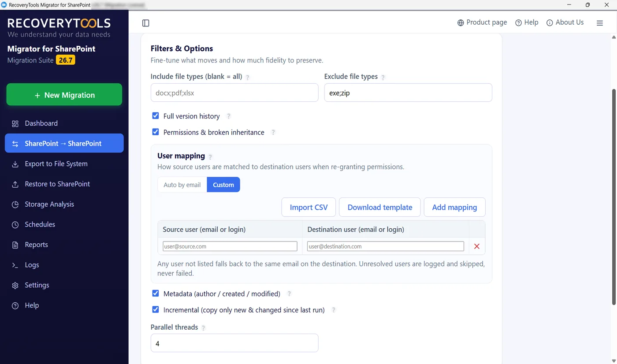
Task: Delete the mapping row with red X
Action: coord(477,246)
